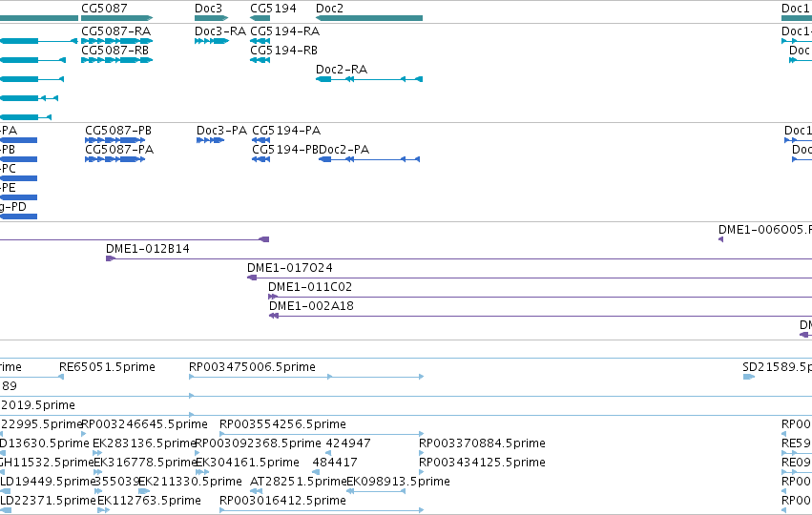Click the CG5194-PB protein label
812x515 pixels.
(x=285, y=150)
